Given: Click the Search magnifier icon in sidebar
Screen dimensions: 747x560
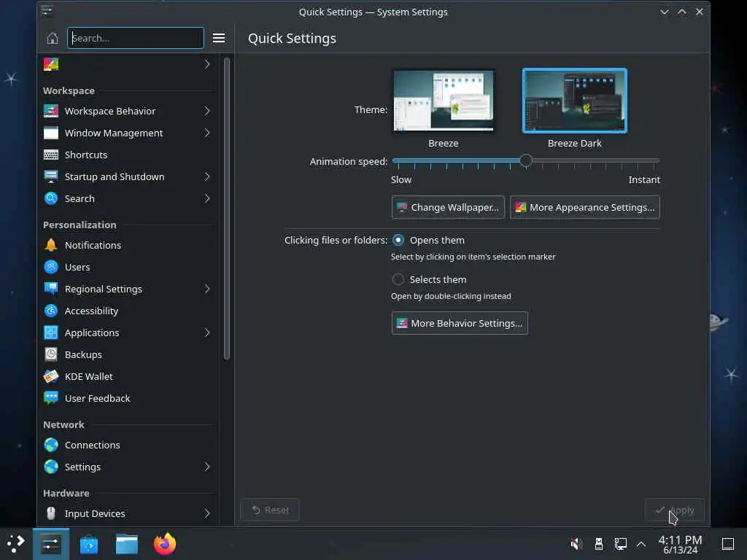Looking at the screenshot, I should [51, 198].
